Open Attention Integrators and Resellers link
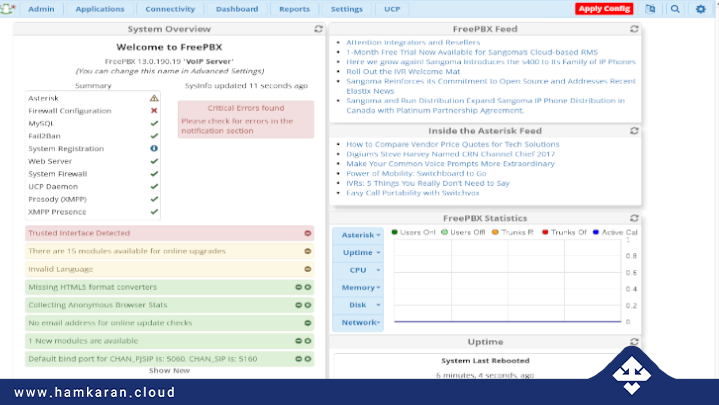Image resolution: width=719 pixels, height=405 pixels. pos(413,42)
